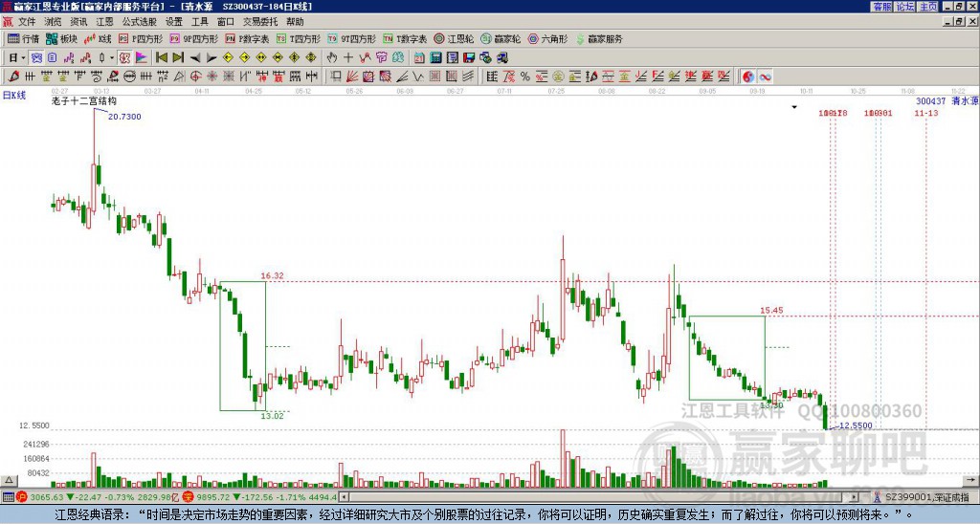
Task: Click the 论坛 forum button
Action: 905,7
